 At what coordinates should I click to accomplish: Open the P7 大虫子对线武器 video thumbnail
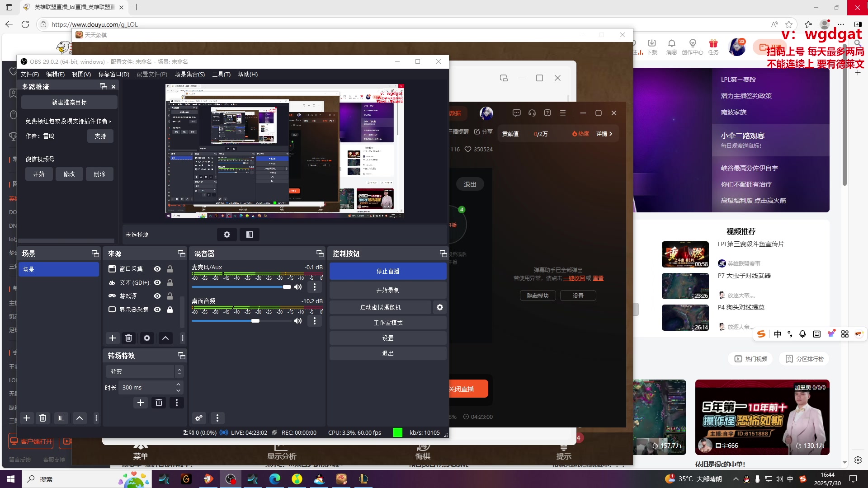click(x=685, y=286)
